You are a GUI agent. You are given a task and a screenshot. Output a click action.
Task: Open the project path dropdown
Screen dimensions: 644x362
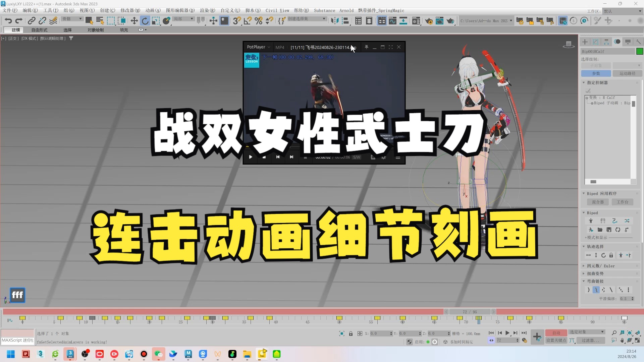(x=486, y=21)
